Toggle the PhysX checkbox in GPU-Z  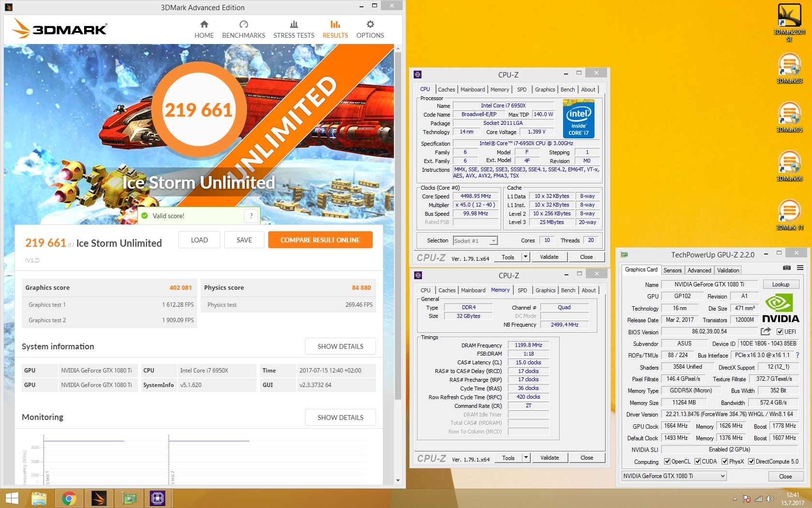(x=725, y=462)
